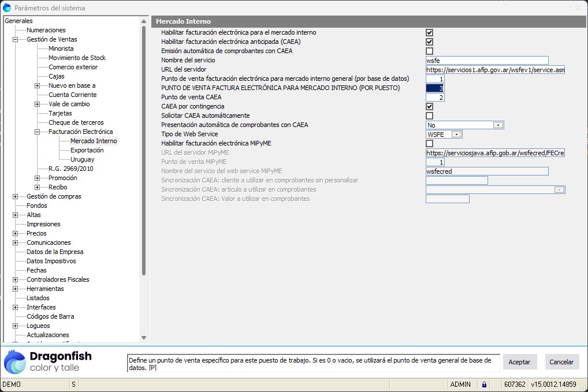Image resolution: width=588 pixels, height=392 pixels.
Task: Select Exportación in the tree
Action: pos(87,150)
